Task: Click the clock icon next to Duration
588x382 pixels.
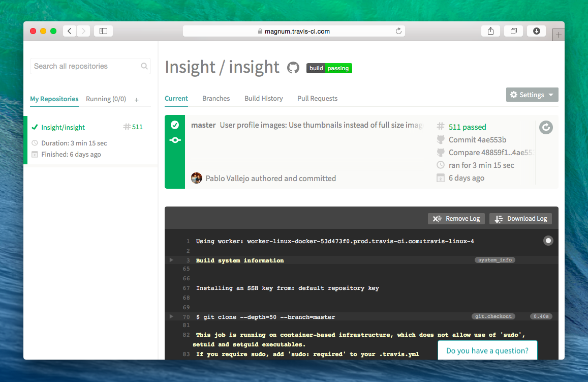Action: pos(35,143)
